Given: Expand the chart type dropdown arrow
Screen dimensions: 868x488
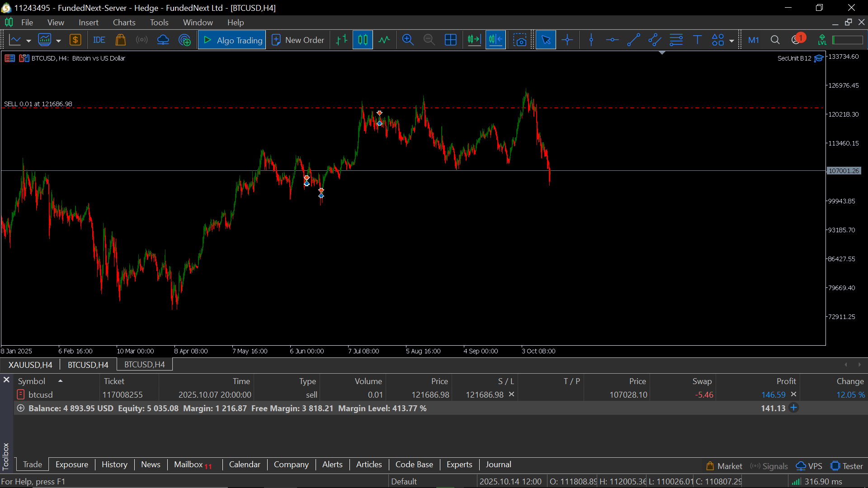Looking at the screenshot, I should coord(28,41).
